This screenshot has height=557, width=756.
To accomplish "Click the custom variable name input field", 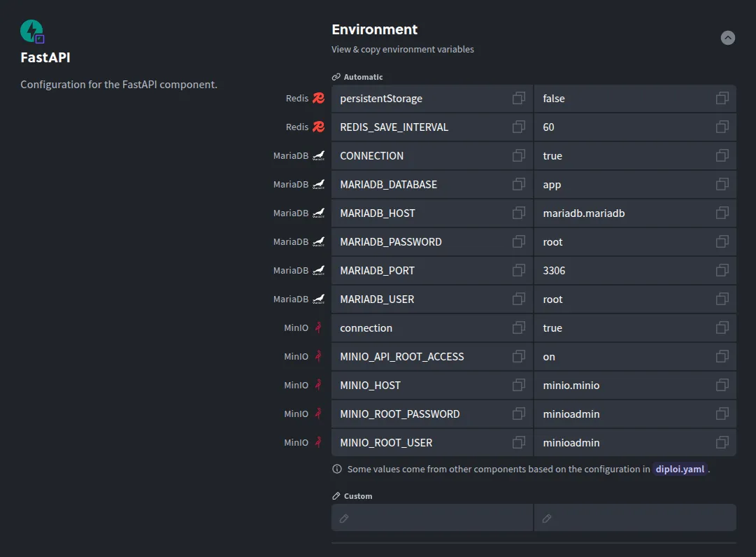I will point(432,517).
